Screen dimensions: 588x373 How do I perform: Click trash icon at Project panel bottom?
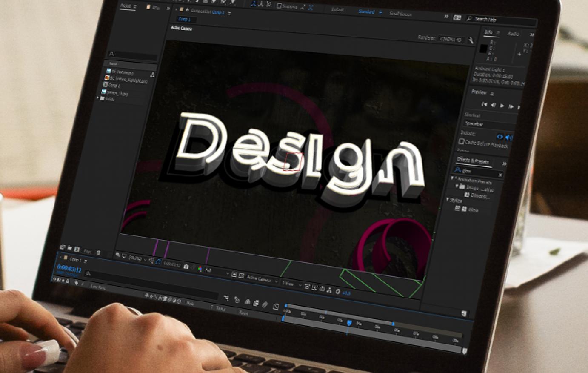(98, 252)
